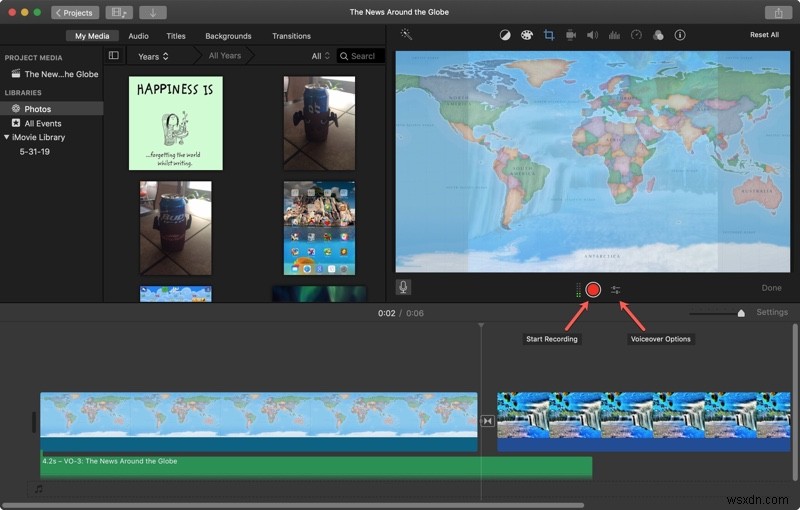Click the Reset All button
800x510 pixels.
coord(764,35)
